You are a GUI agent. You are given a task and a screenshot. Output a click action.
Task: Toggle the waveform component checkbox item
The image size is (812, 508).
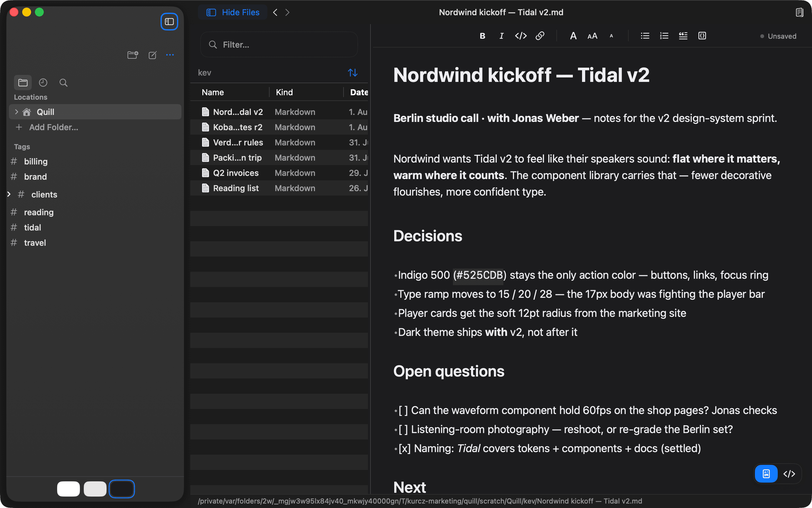pyautogui.click(x=403, y=410)
